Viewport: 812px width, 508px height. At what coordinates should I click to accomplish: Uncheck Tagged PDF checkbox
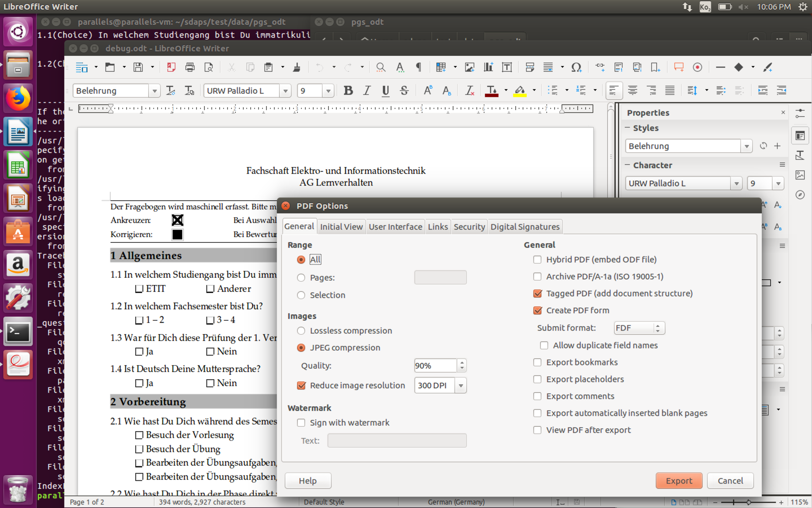click(x=537, y=293)
